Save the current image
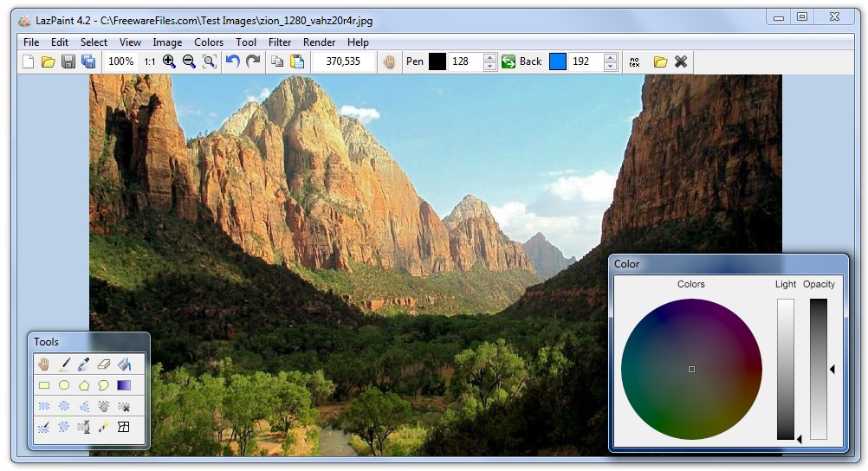 click(68, 61)
